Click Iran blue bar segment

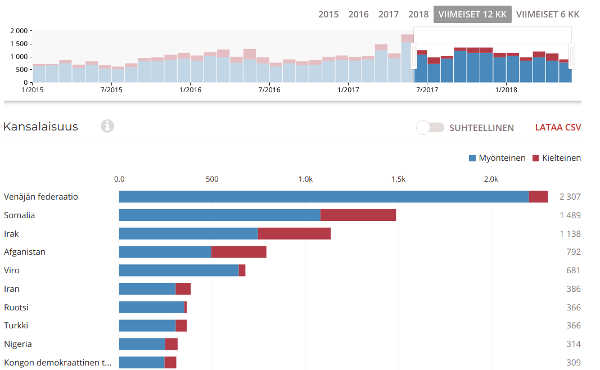pos(147,289)
